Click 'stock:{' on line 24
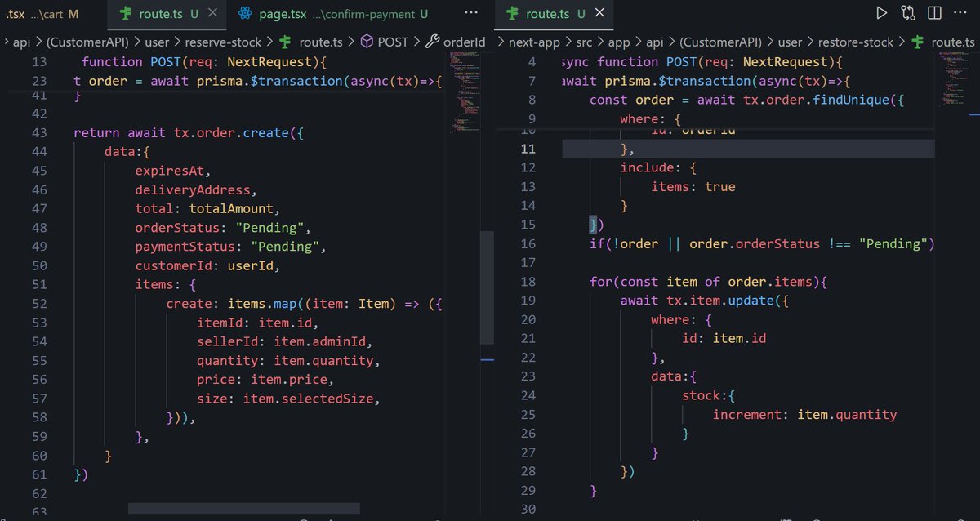Image resolution: width=980 pixels, height=521 pixels. [709, 395]
